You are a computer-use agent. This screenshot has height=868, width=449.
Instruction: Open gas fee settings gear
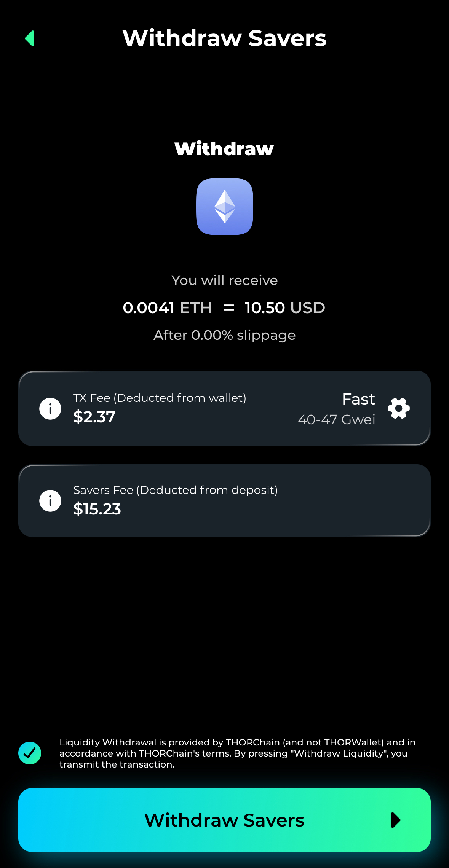(x=398, y=408)
